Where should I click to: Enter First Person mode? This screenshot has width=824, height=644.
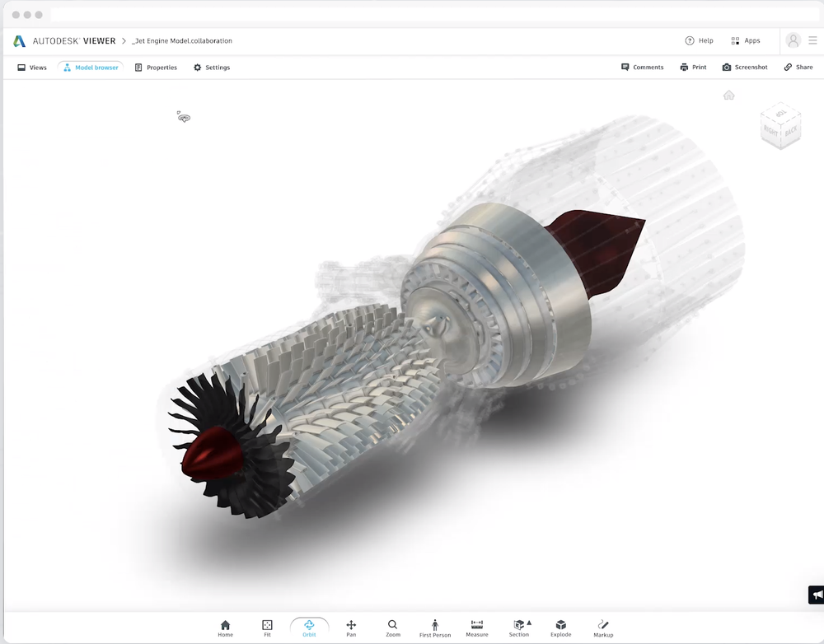pyautogui.click(x=435, y=627)
